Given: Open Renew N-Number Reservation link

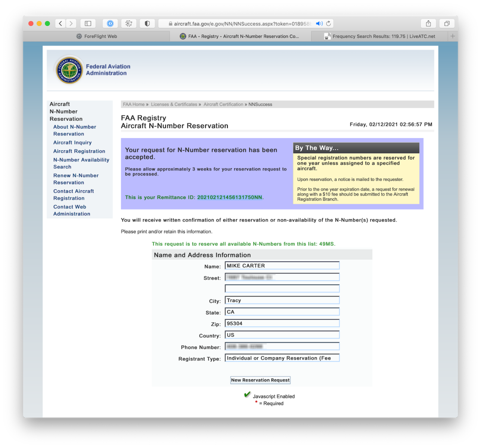Looking at the screenshot, I should point(76,179).
